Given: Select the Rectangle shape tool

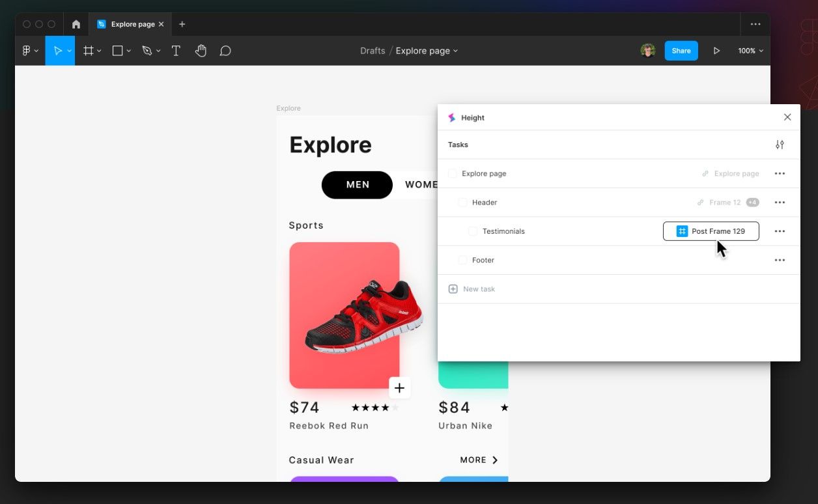Looking at the screenshot, I should (117, 50).
